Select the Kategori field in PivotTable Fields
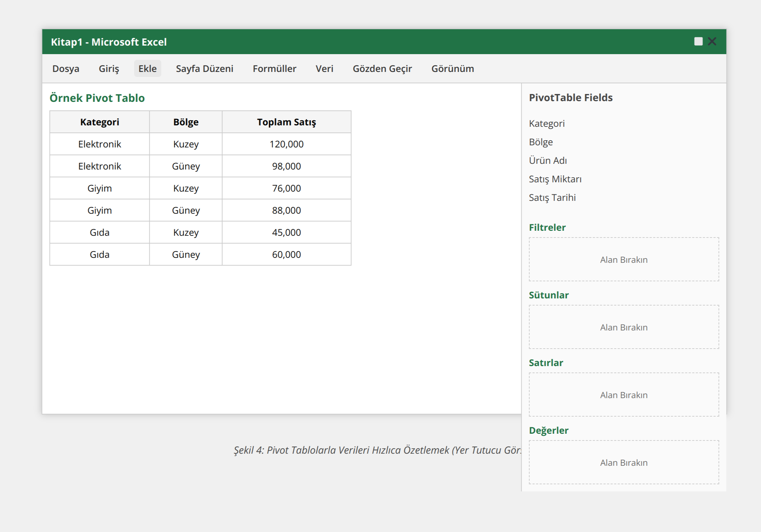This screenshot has height=532, width=761. [x=547, y=124]
